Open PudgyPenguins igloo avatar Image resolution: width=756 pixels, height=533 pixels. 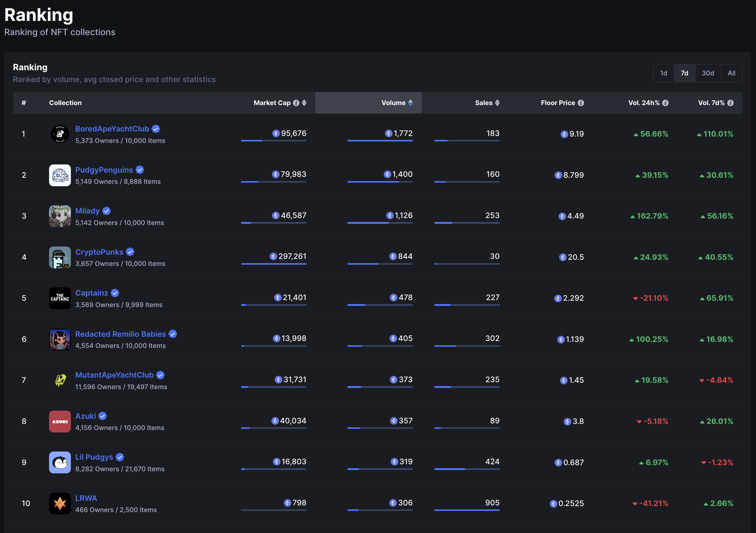60,175
